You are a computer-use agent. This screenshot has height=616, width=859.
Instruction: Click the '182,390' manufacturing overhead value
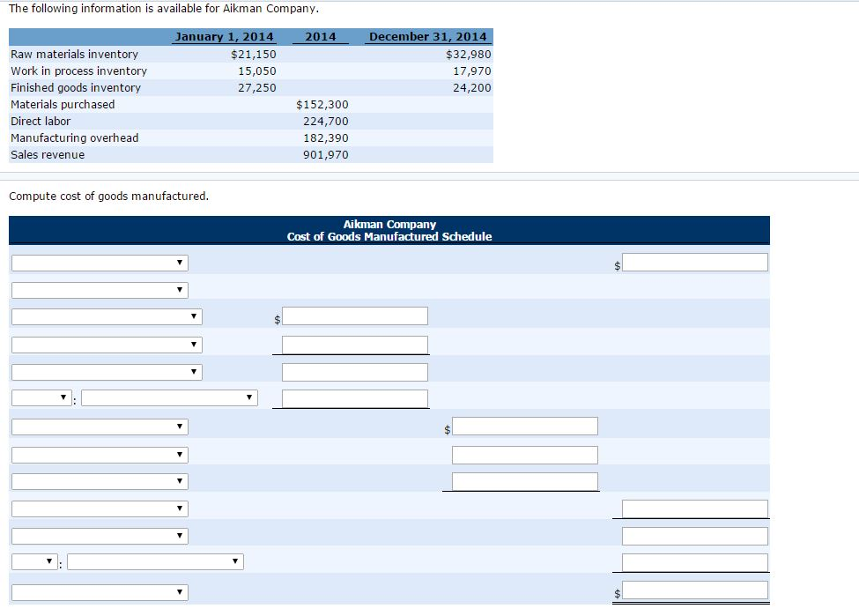pos(326,138)
